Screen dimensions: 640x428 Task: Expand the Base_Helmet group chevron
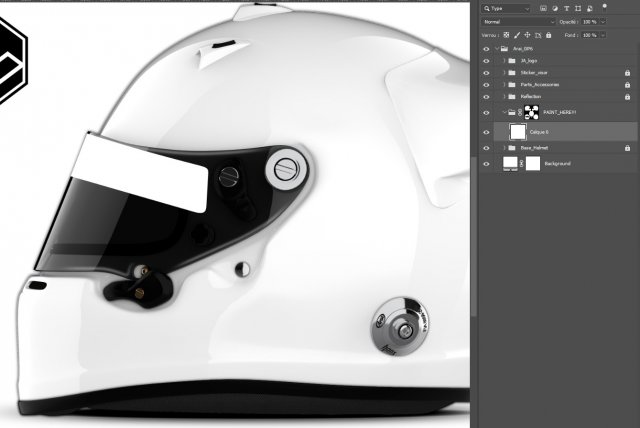(504, 148)
